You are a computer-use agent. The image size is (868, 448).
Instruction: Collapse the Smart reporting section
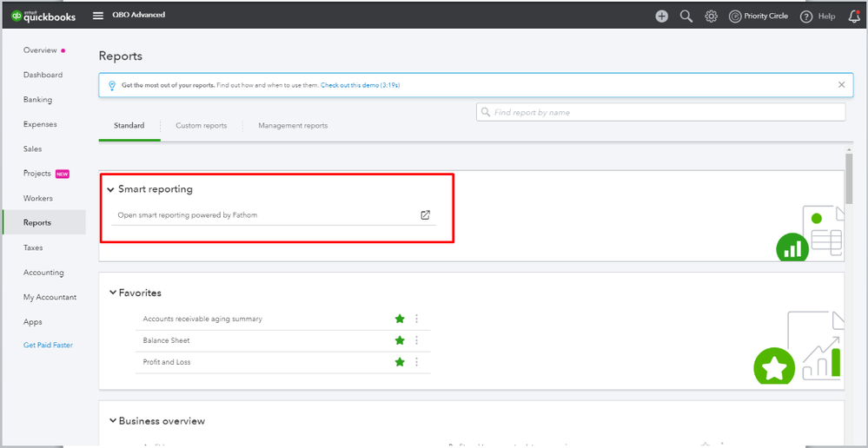110,189
